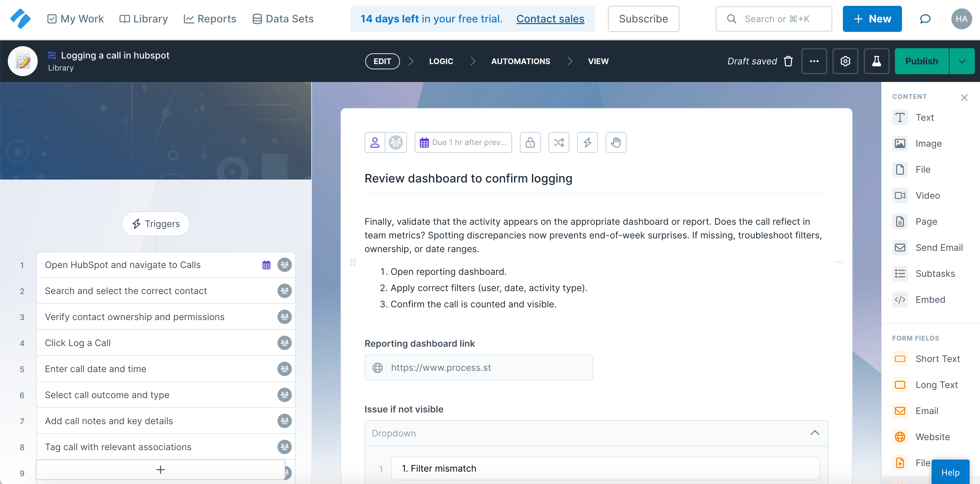The width and height of the screenshot is (980, 484).
Task: Open conditional logic shuffle icon
Action: click(559, 142)
